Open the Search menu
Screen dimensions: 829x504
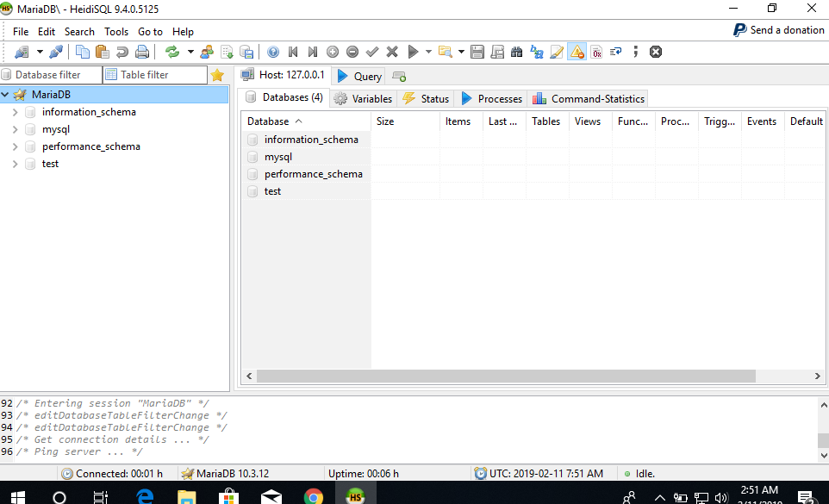click(x=79, y=32)
